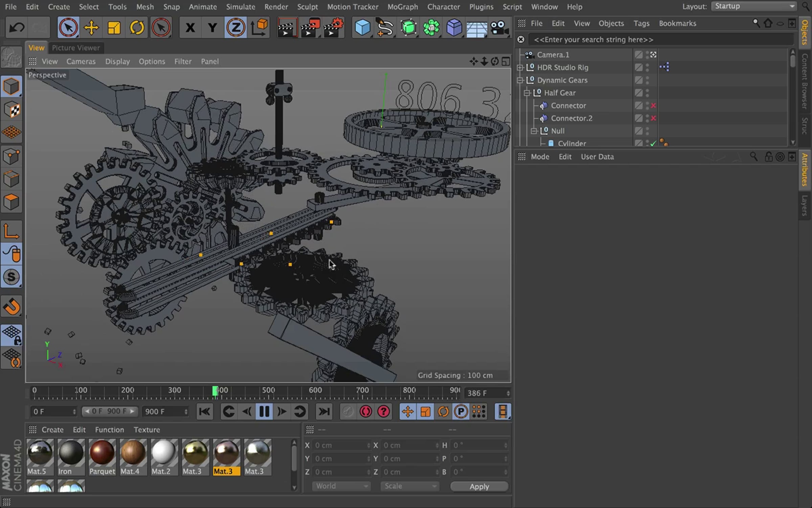Toggle the X axis lock
This screenshot has width=812, height=508.
point(190,27)
